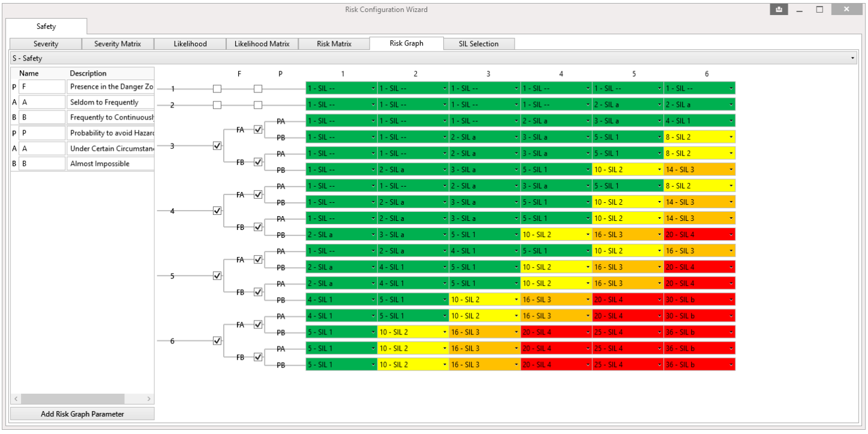
Task: Edit the 'Presence in the Danger Zo' description field
Action: [110, 86]
